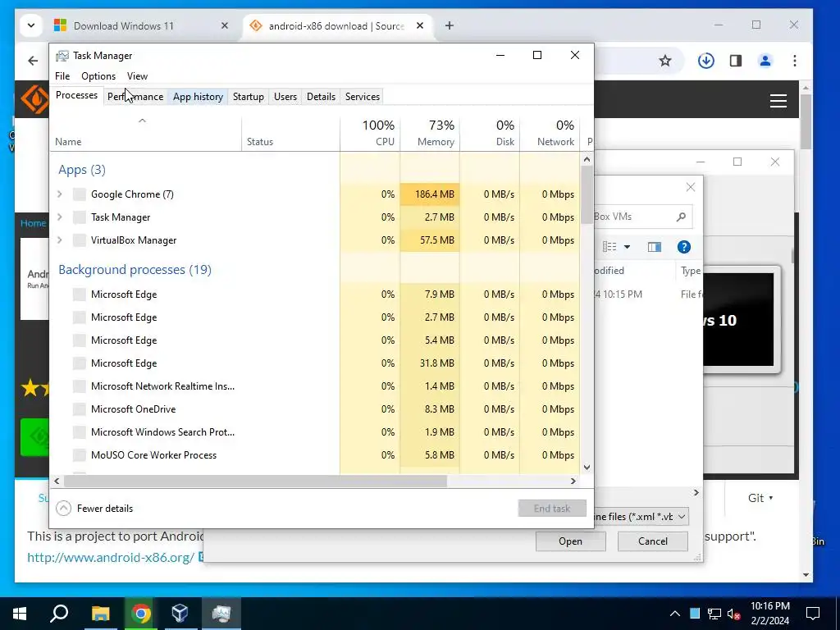Change view layout in file dialog
840x630 pixels.
[x=609, y=247]
